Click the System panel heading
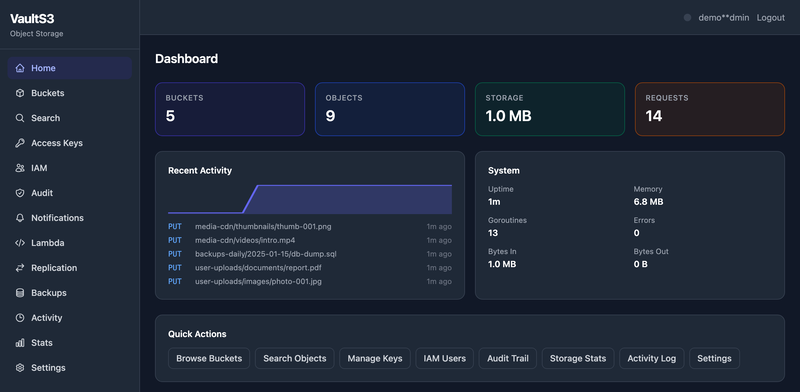Screen dimensions: 800x392 504,170
